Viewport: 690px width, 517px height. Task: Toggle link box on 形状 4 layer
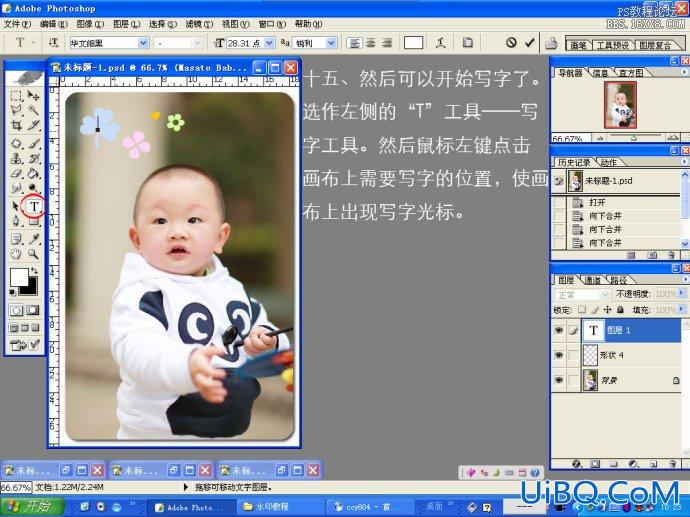pyautogui.click(x=573, y=355)
